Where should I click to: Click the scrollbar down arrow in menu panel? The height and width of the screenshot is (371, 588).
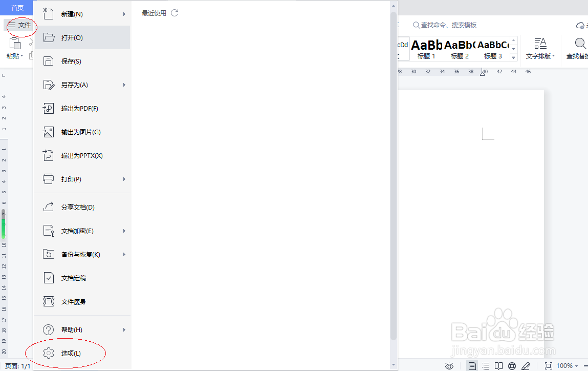point(393,365)
